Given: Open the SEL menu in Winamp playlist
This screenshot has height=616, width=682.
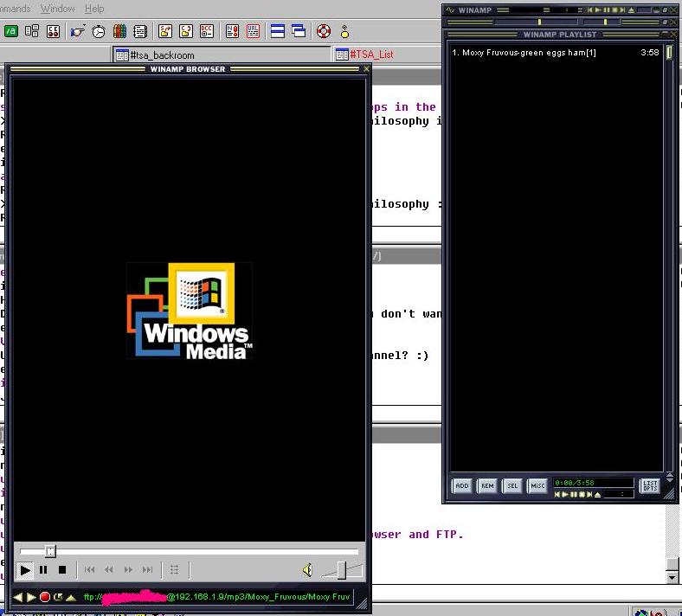Looking at the screenshot, I should (512, 485).
